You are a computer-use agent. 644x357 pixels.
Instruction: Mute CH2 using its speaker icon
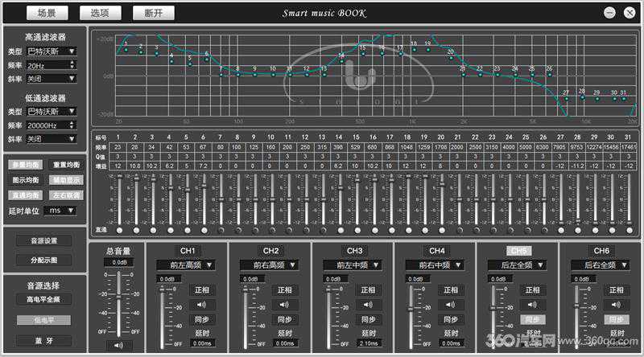[283, 305]
